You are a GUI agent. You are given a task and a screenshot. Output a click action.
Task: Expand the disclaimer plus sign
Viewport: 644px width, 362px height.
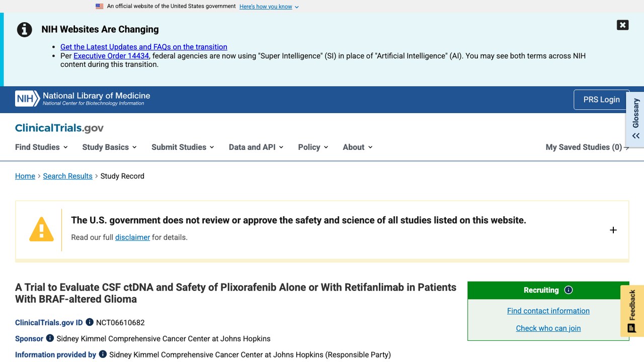pos(613,230)
